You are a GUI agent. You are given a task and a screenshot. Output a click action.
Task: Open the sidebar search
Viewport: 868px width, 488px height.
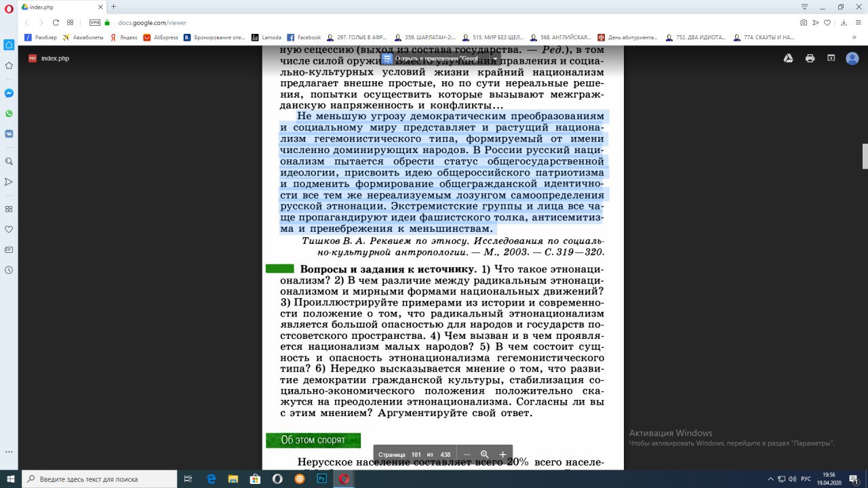pyautogui.click(x=9, y=161)
